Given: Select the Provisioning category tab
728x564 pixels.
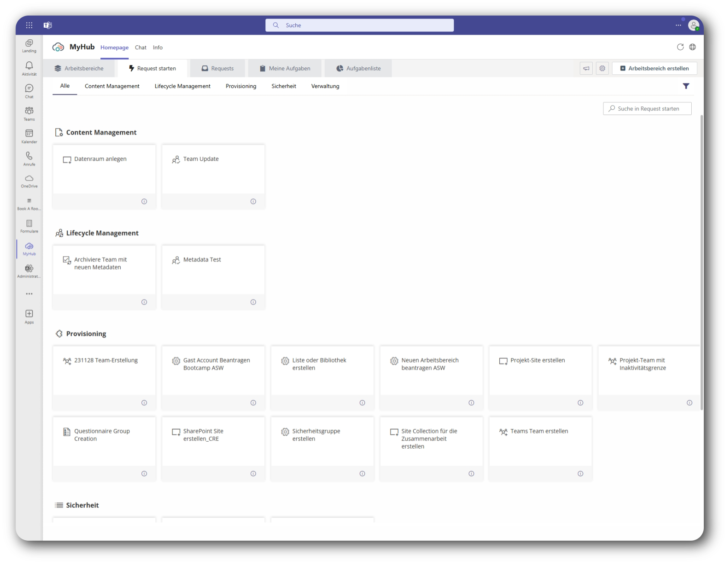Looking at the screenshot, I should [x=241, y=86].
